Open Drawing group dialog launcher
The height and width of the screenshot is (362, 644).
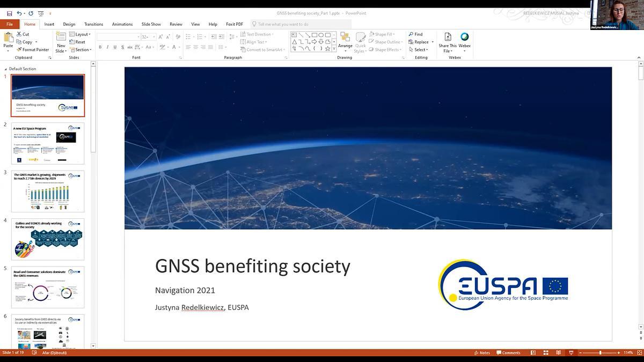click(x=403, y=57)
